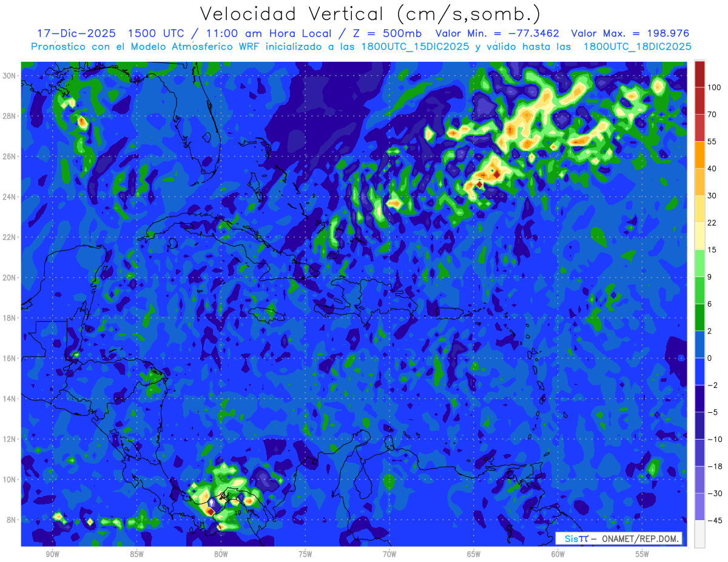
Task: Click the colorbar label '-45'
Action: point(714,520)
